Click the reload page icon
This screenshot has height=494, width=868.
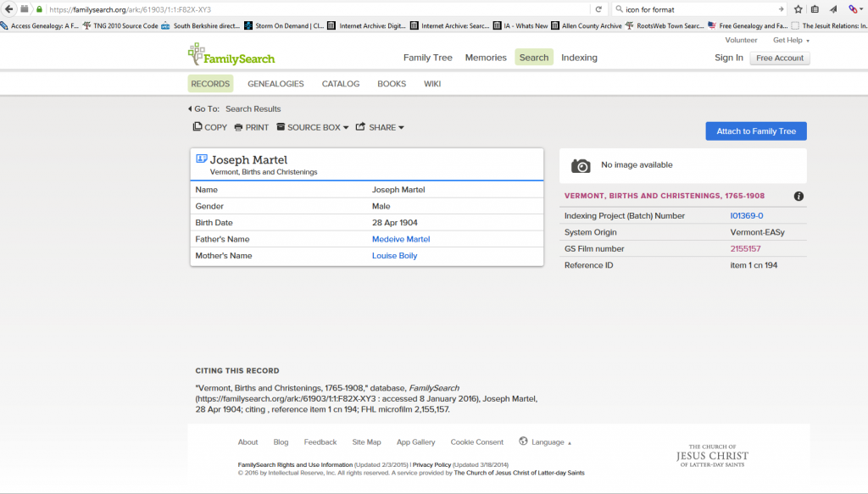(x=598, y=9)
